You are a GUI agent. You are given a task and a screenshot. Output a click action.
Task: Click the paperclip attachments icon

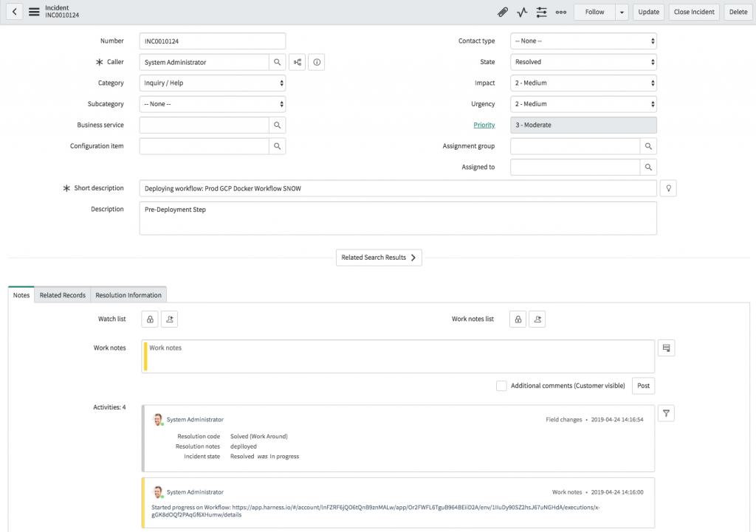[502, 12]
